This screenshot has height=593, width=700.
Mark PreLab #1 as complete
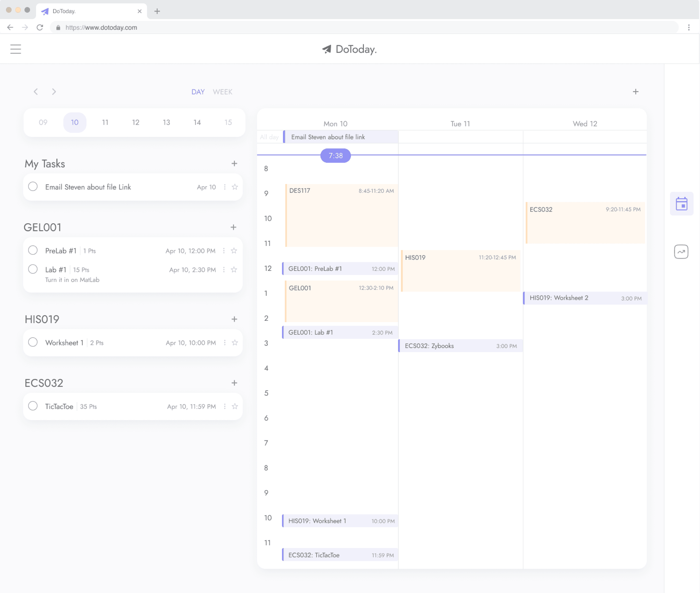[33, 250]
